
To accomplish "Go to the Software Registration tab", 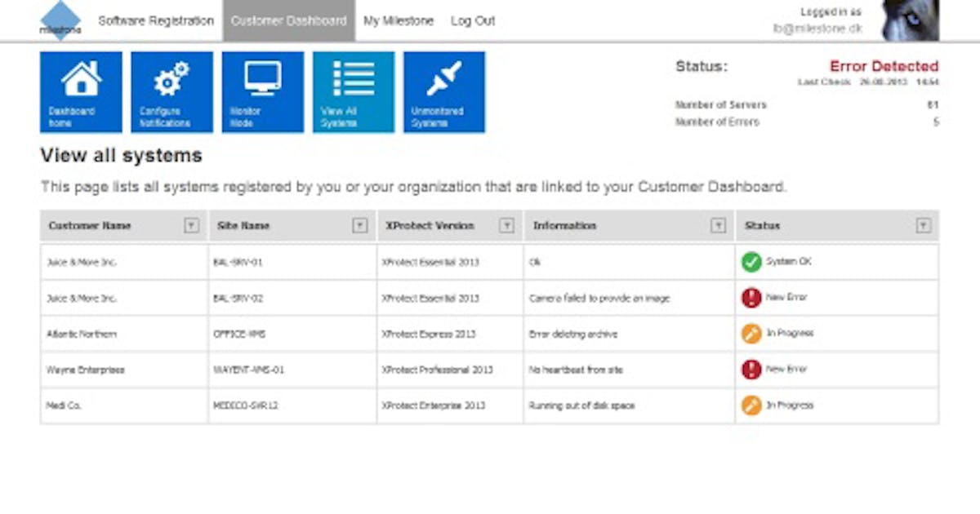I will pyautogui.click(x=156, y=21).
